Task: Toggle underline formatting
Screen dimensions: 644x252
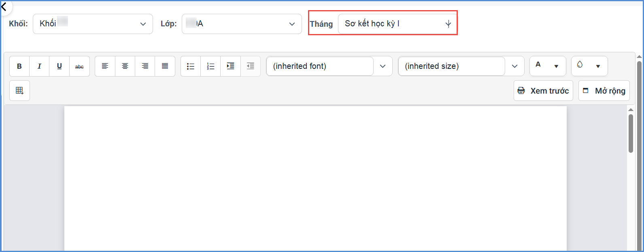Action: point(60,66)
